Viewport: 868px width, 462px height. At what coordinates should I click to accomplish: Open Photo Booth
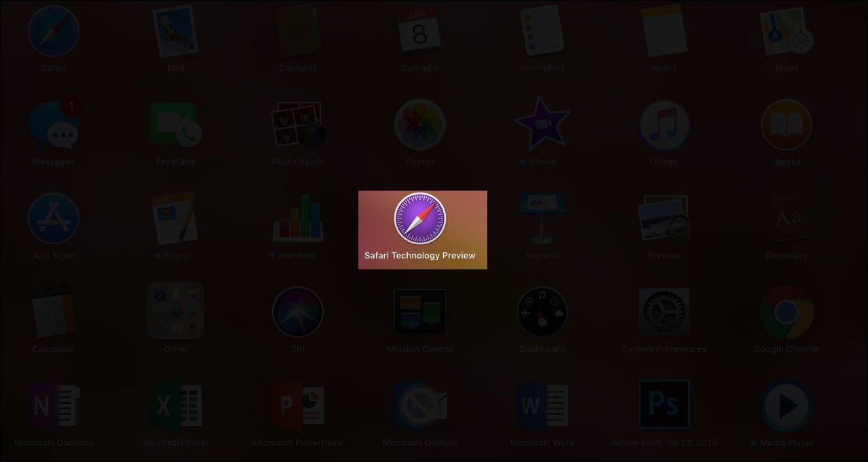tap(298, 126)
